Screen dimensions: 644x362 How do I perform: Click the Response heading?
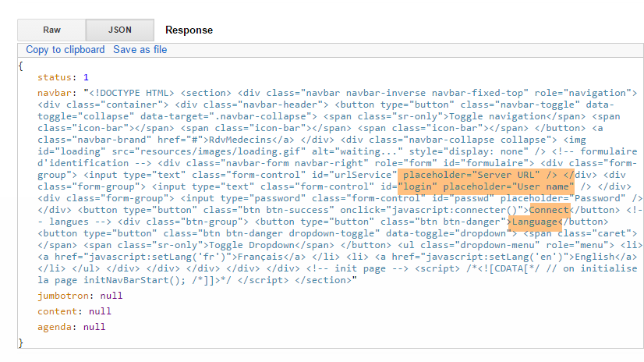[x=189, y=30]
